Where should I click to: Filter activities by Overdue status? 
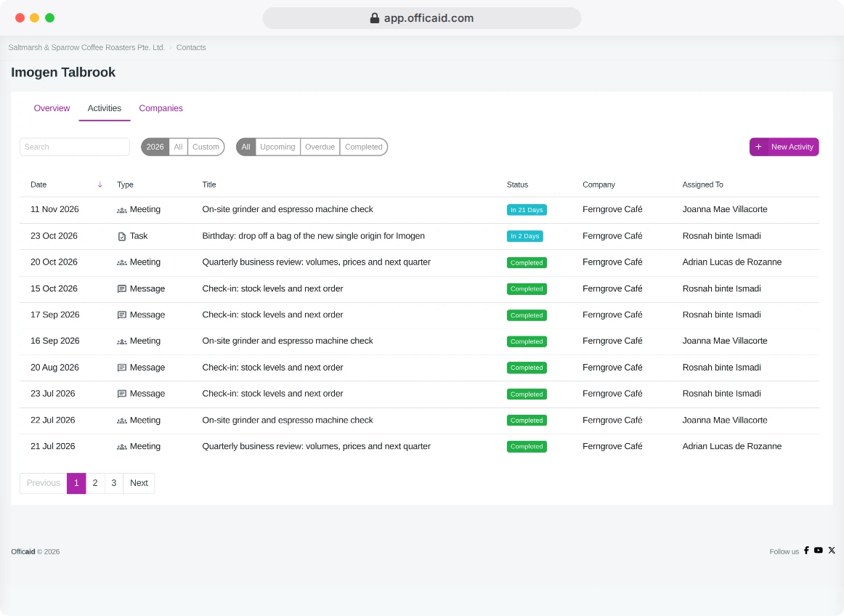[320, 147]
